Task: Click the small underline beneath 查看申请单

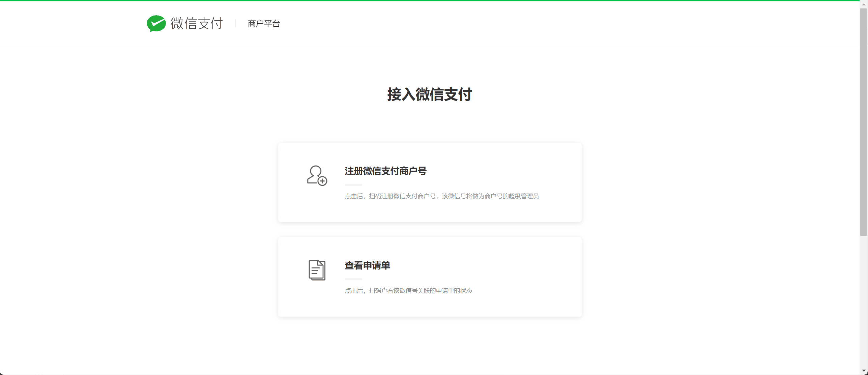Action: pos(353,279)
